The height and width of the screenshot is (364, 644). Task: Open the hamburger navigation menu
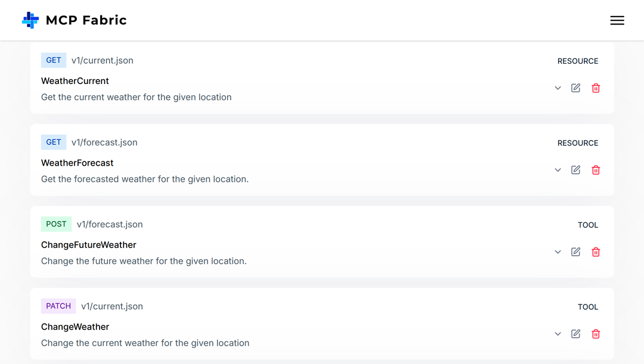[617, 20]
